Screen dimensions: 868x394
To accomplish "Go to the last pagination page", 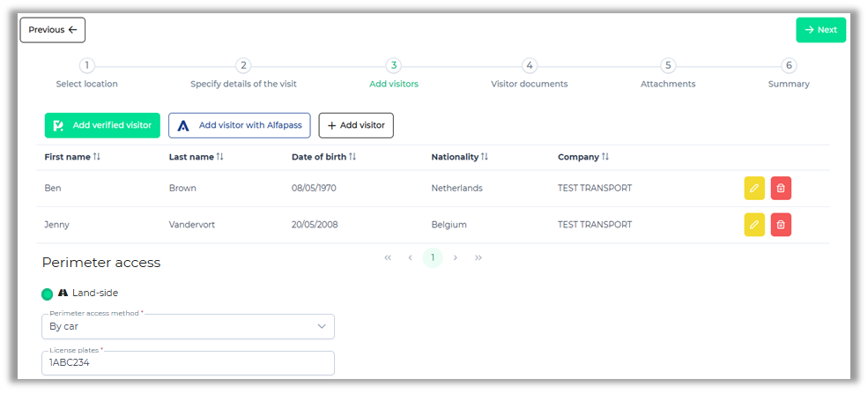I will 479,257.
